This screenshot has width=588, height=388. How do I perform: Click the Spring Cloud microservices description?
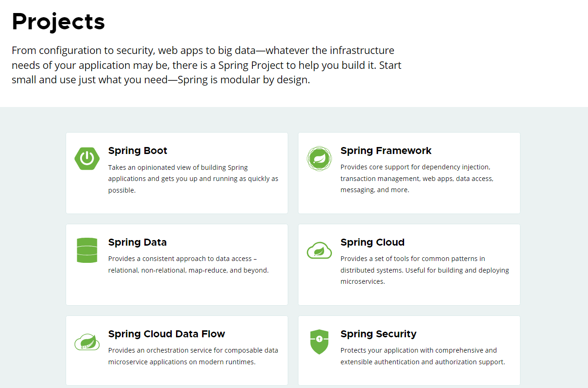click(425, 270)
